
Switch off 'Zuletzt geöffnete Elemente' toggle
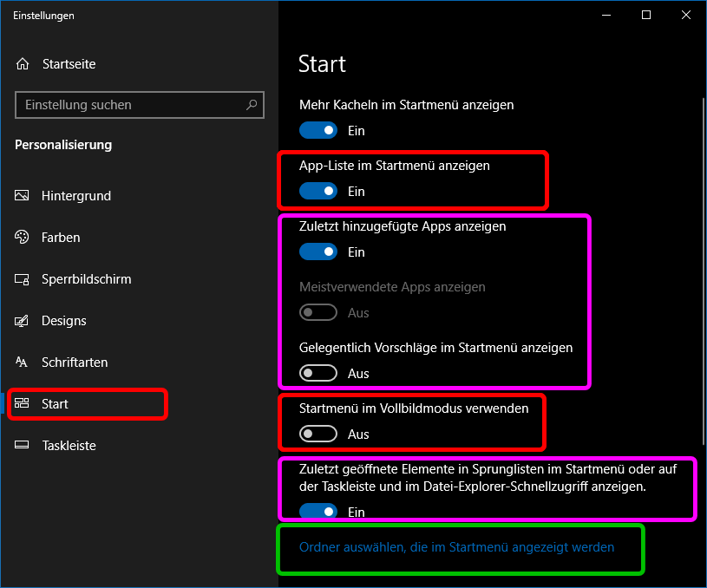[318, 513]
